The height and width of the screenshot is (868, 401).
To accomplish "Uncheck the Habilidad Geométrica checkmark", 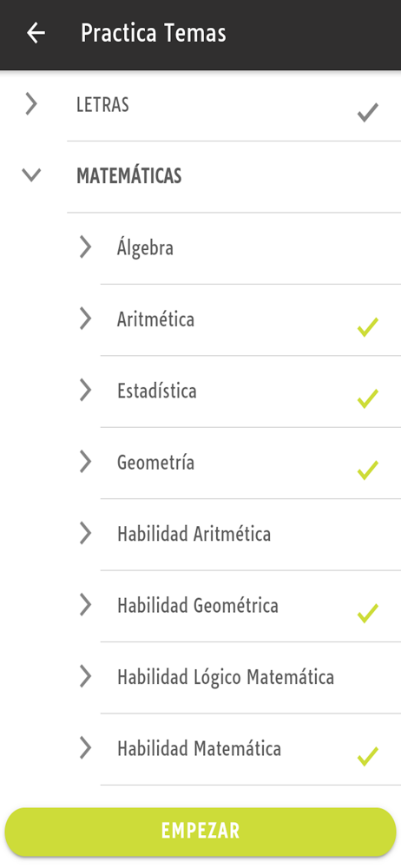I will coord(368,614).
